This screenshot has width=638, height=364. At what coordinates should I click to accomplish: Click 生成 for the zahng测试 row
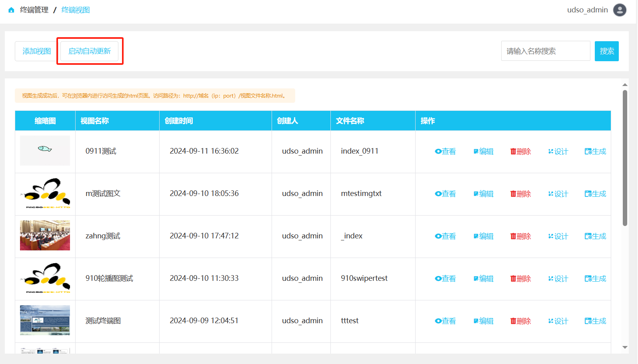(x=595, y=236)
